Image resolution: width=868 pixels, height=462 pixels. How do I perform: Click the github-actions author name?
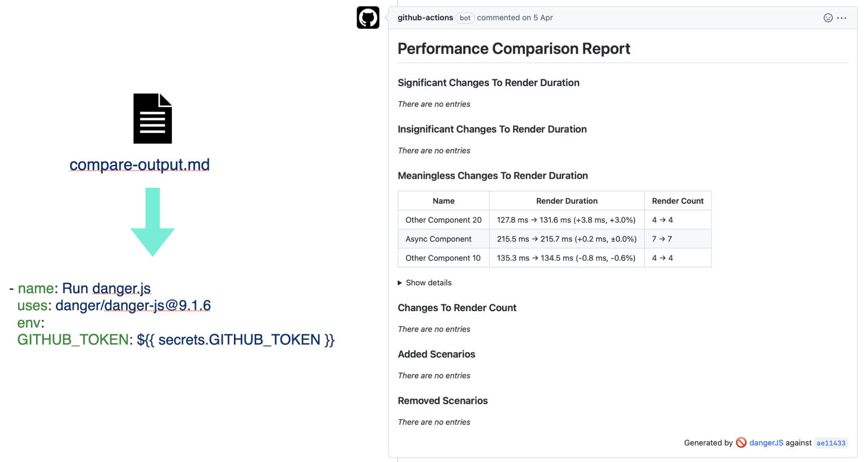pyautogui.click(x=425, y=17)
